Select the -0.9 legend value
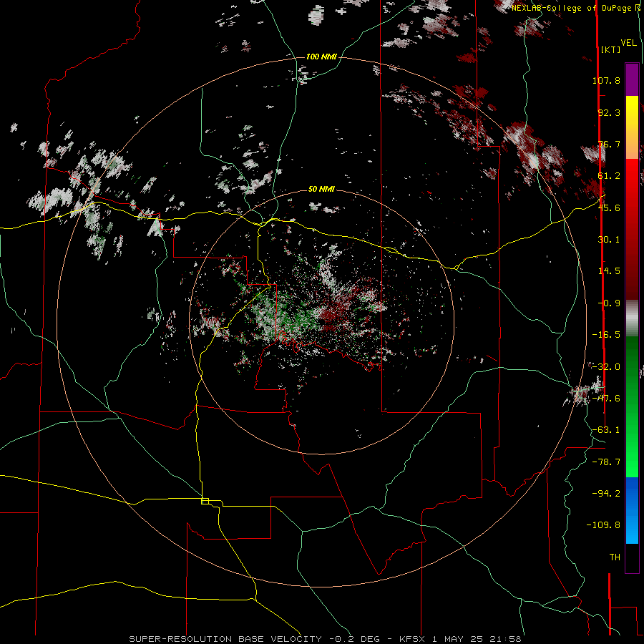This screenshot has width=644, height=644. pos(609,303)
